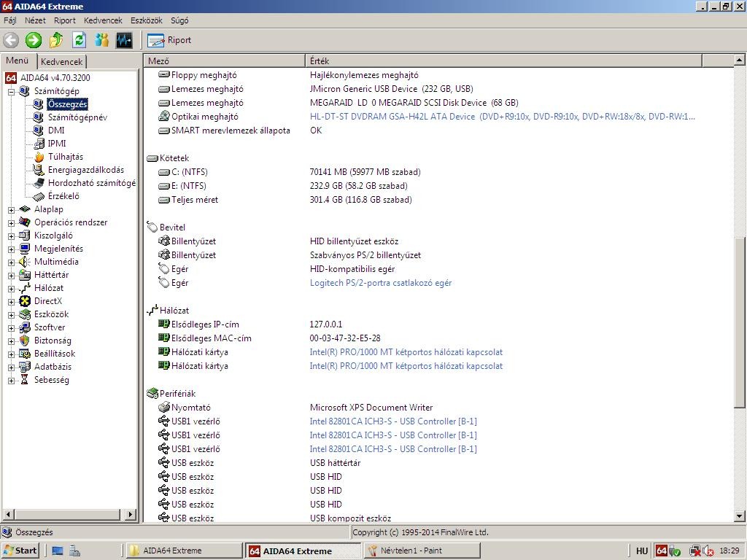Select Számítógépnév in the tree

tap(77, 117)
